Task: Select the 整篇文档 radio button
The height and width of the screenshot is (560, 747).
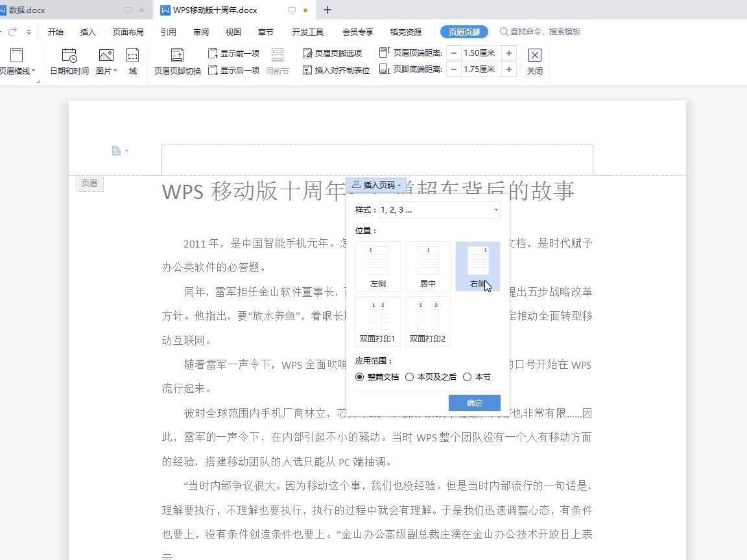Action: click(360, 377)
